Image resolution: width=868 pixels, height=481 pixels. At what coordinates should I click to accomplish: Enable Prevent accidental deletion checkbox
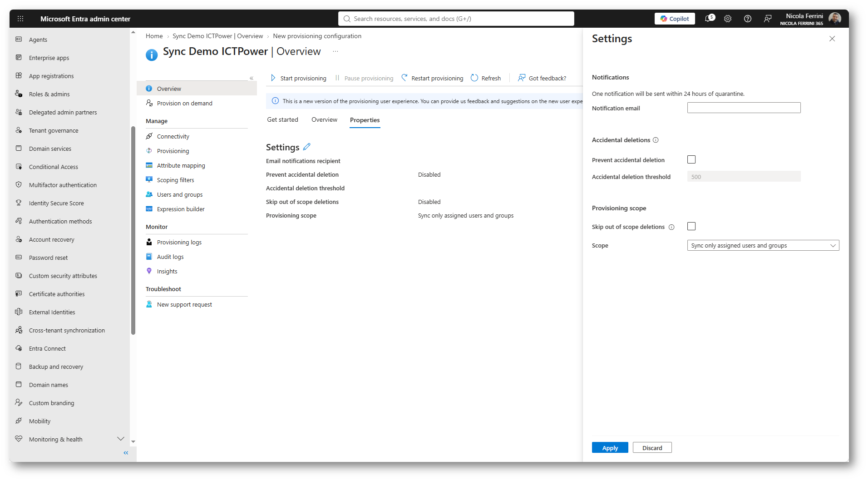691,159
